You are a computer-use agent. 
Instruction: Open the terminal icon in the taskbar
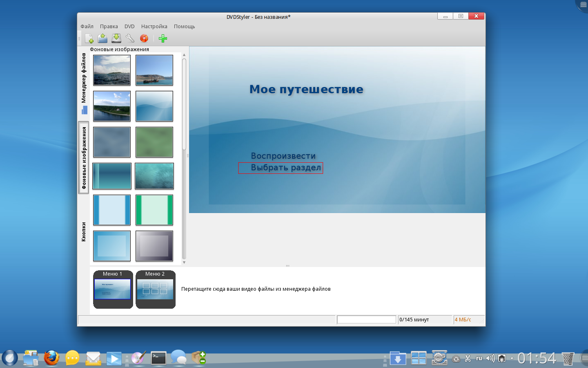(158, 358)
